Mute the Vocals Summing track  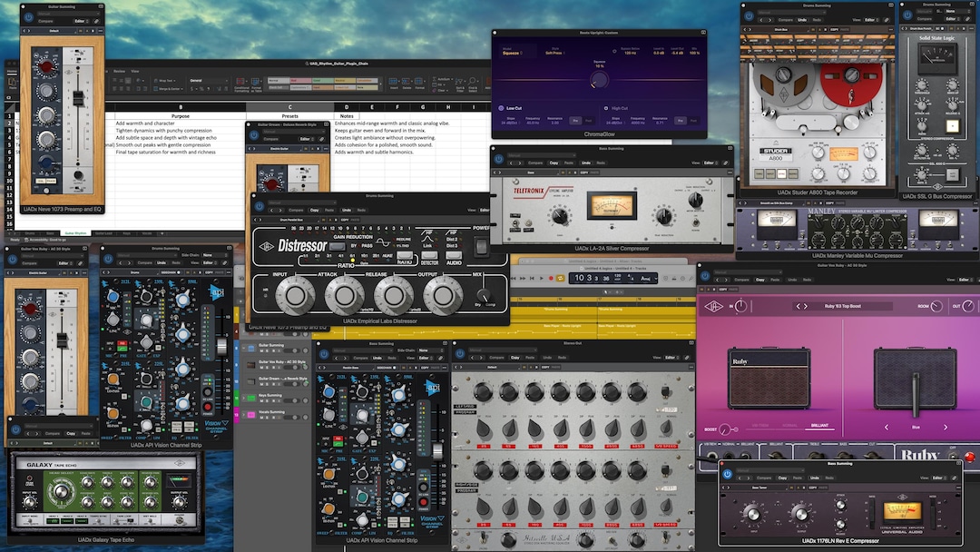coord(261,417)
